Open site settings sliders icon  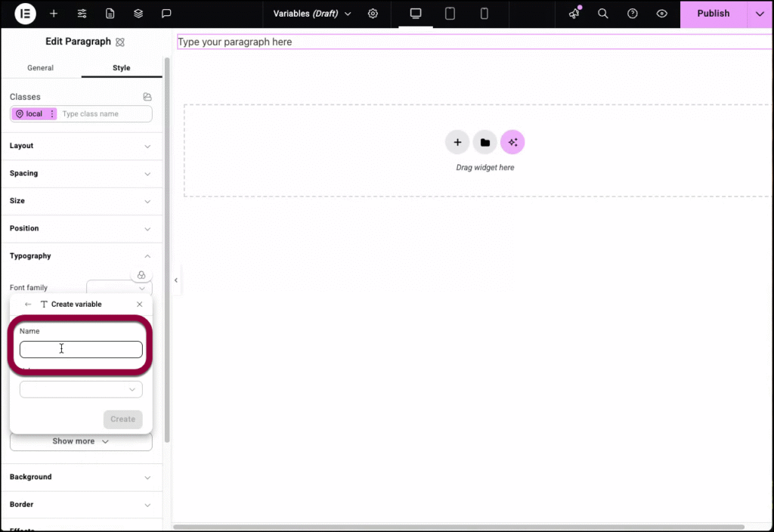click(82, 14)
